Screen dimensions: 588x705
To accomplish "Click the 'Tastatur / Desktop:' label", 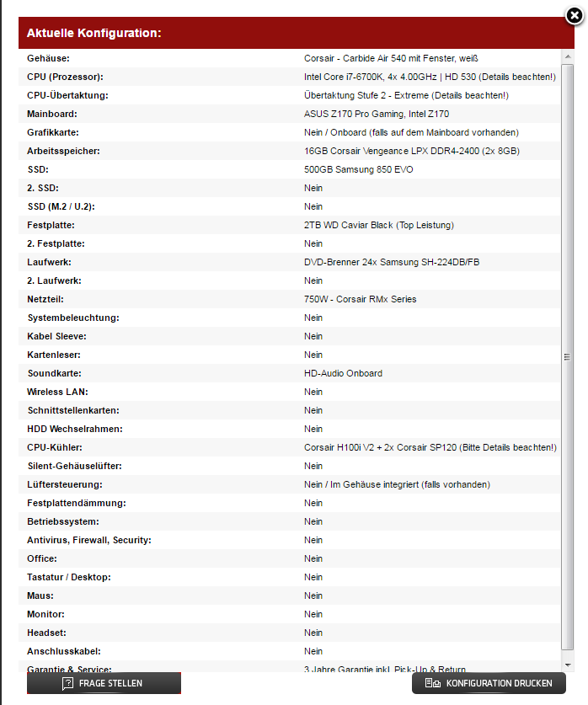I will click(x=69, y=577).
